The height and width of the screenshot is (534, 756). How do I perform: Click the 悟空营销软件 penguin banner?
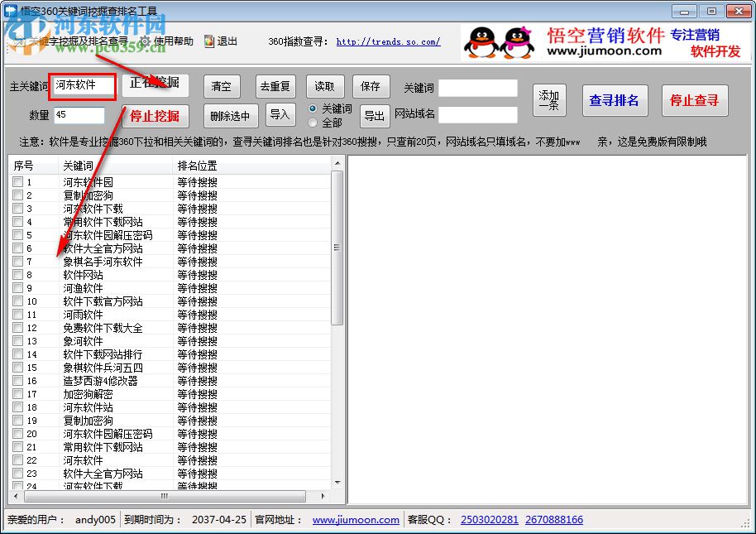(605, 42)
